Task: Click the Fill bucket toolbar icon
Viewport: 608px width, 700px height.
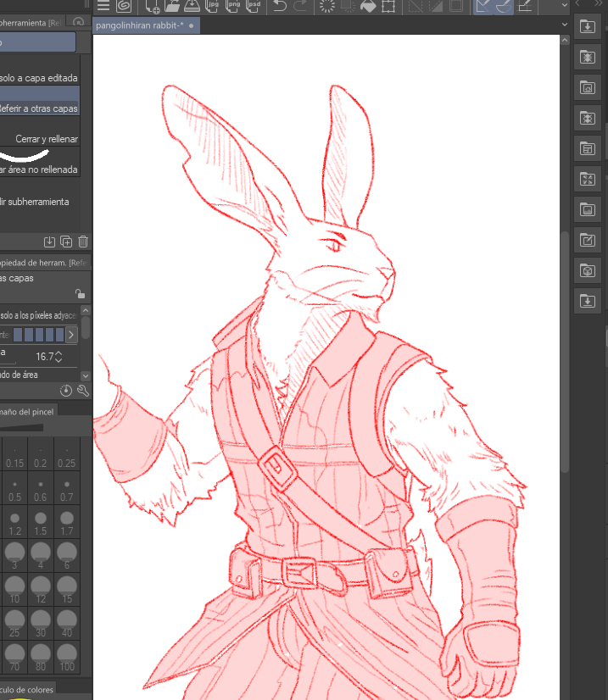Action: coord(368,6)
